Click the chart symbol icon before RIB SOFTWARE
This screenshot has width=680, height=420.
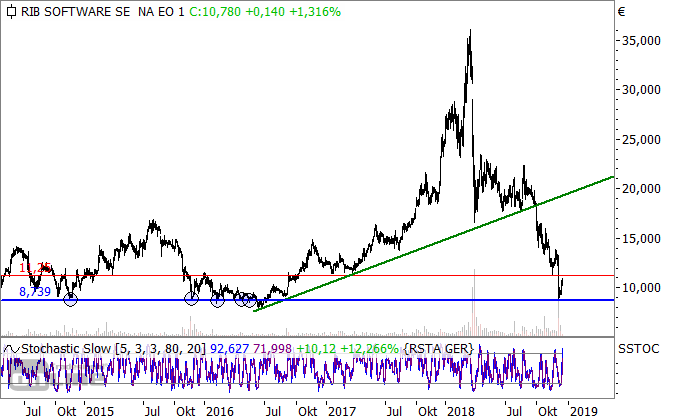coord(11,12)
